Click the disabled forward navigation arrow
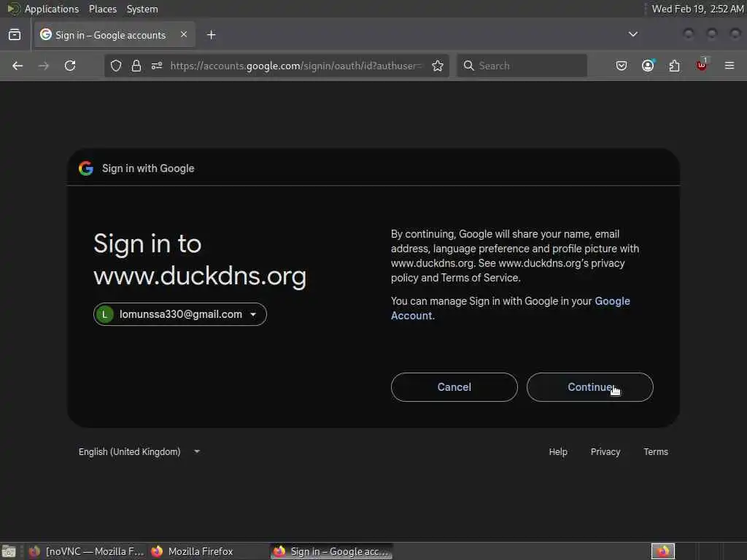 [43, 66]
